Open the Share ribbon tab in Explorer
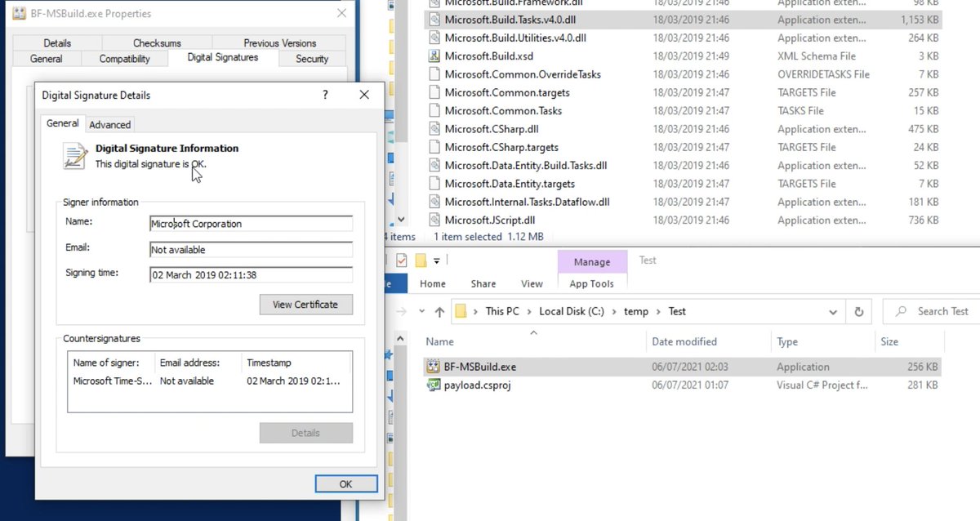Viewport: 980px width, 521px height. pyautogui.click(x=483, y=283)
